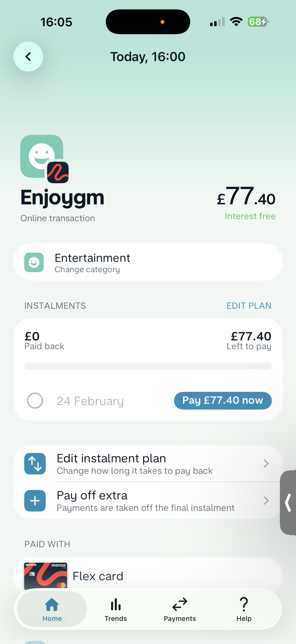Open Change category under Entertainment
296x644 pixels.
click(87, 269)
